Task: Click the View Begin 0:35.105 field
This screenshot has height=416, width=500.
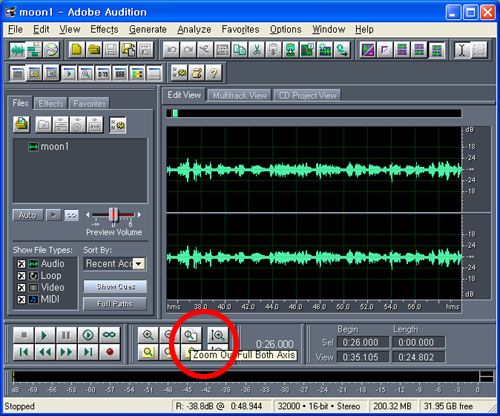Action: 363,357
